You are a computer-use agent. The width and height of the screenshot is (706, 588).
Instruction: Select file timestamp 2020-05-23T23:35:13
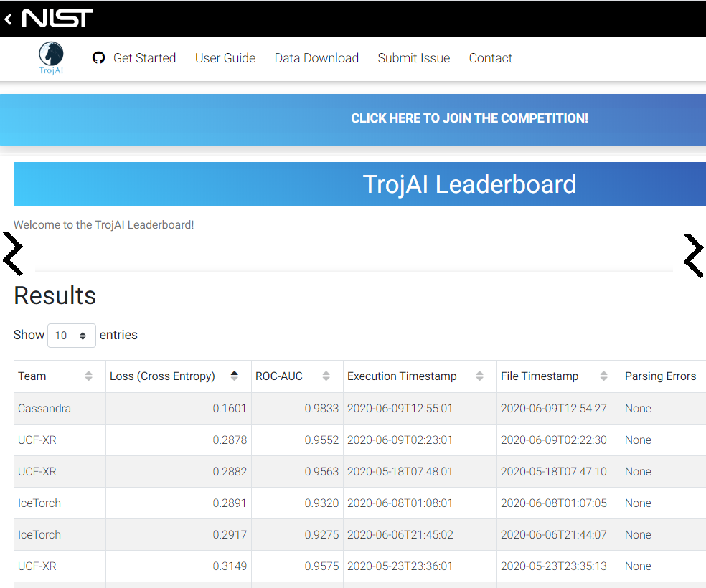coord(554,566)
